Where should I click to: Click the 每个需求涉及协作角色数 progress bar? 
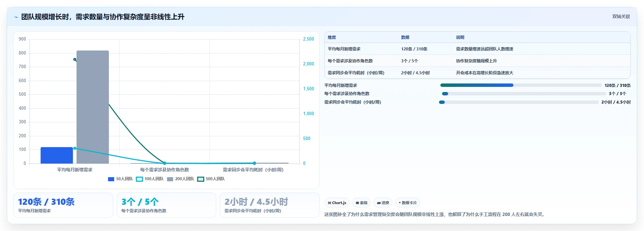point(524,94)
